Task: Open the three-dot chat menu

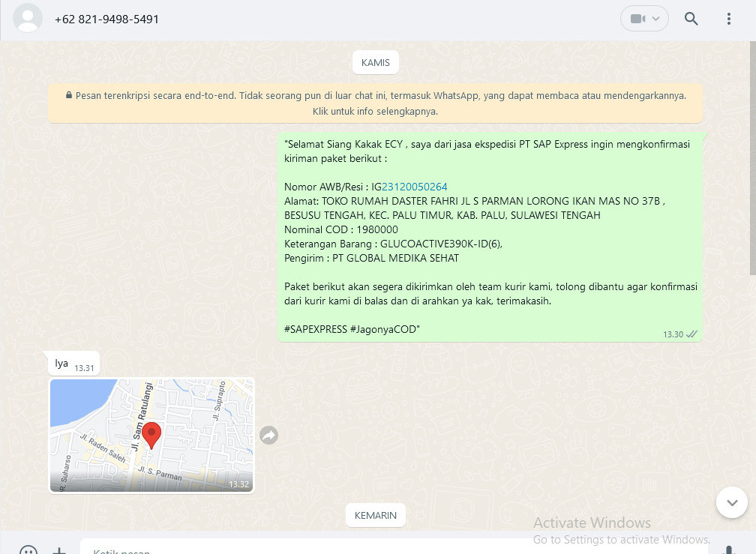Action: tap(728, 19)
